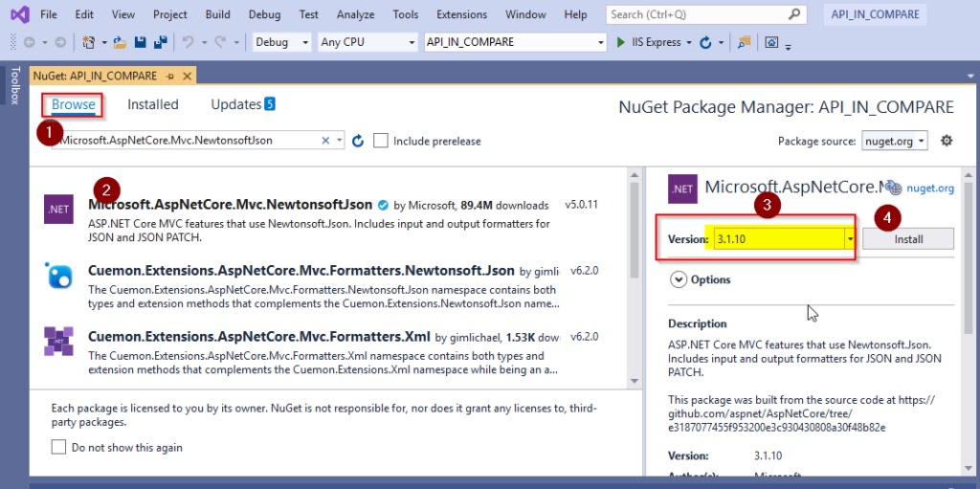Click the Redo arrow icon
The image size is (980, 489).
tap(219, 42)
